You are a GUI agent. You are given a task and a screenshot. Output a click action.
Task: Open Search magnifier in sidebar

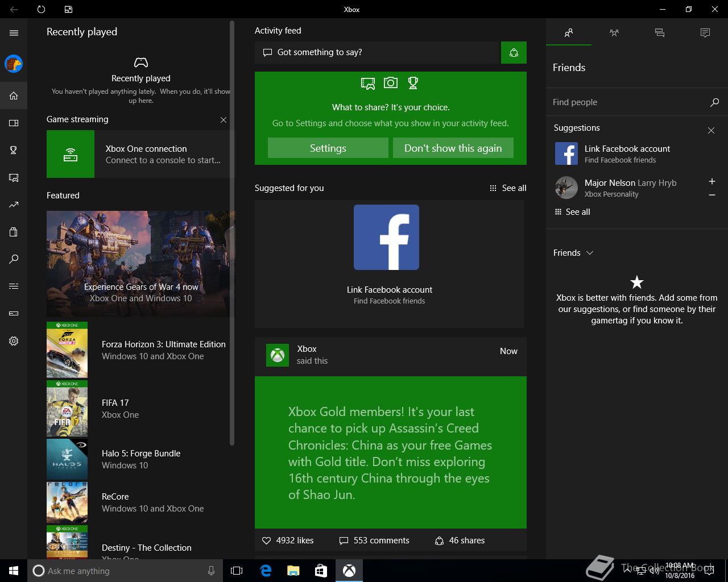point(14,259)
